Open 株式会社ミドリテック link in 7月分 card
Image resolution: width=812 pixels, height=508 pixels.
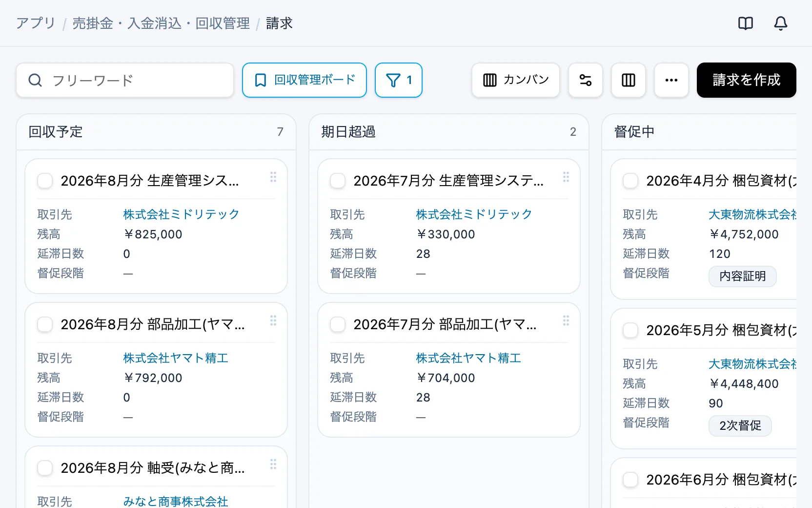tap(474, 214)
